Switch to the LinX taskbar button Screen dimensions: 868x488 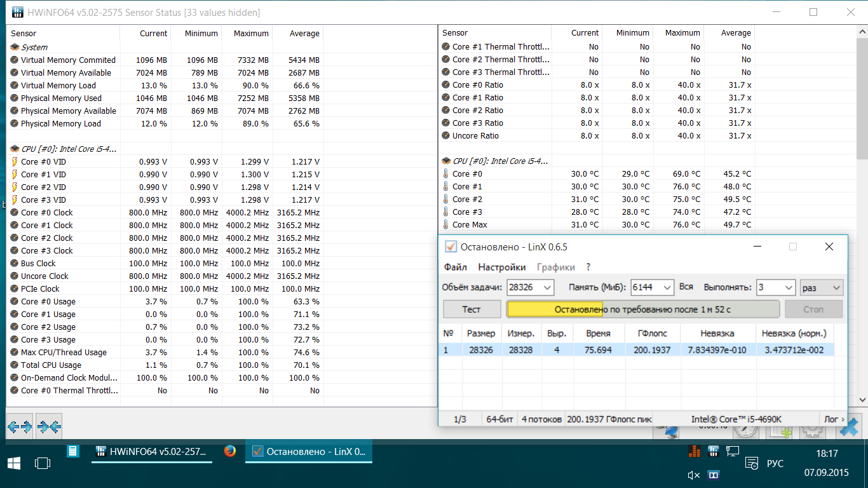click(x=309, y=452)
